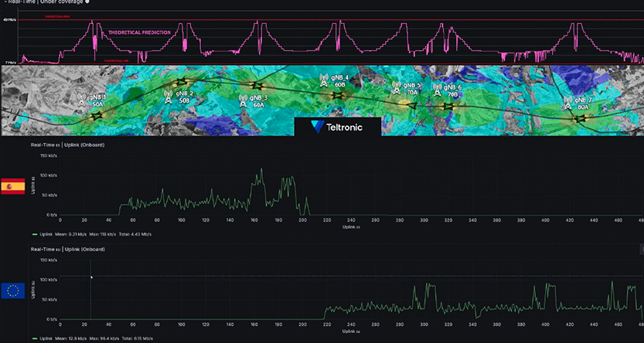Collapse the Real-Time Under coverage row
Viewport: 644px width, 343px height.
coord(46,2)
